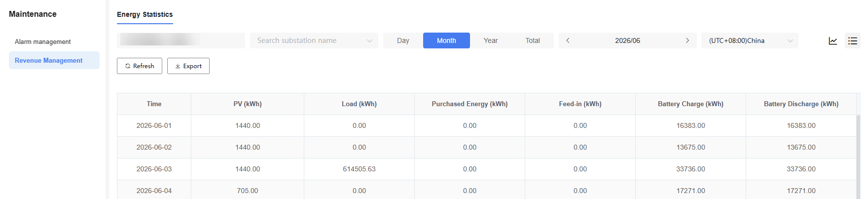Click the Time column header
The width and height of the screenshot is (868, 199).
(x=154, y=104)
